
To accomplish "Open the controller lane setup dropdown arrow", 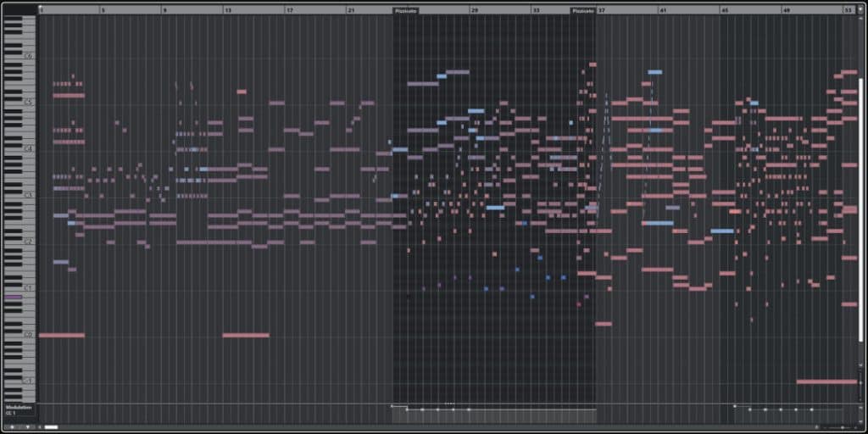I will click(x=27, y=426).
